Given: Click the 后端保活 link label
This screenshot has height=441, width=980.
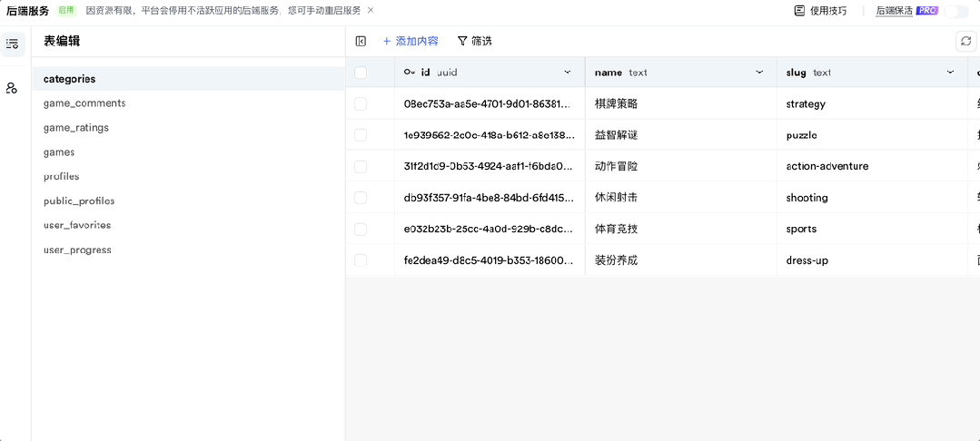Looking at the screenshot, I should pos(894,11).
